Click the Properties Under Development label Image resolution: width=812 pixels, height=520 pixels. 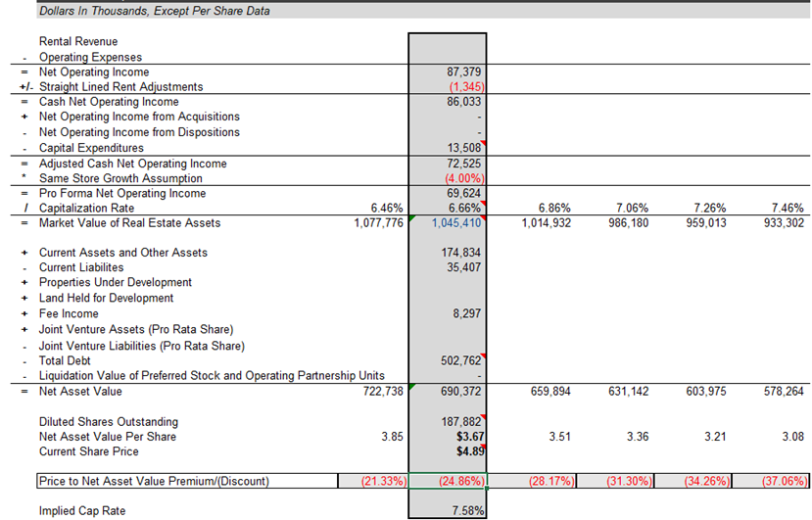116,283
